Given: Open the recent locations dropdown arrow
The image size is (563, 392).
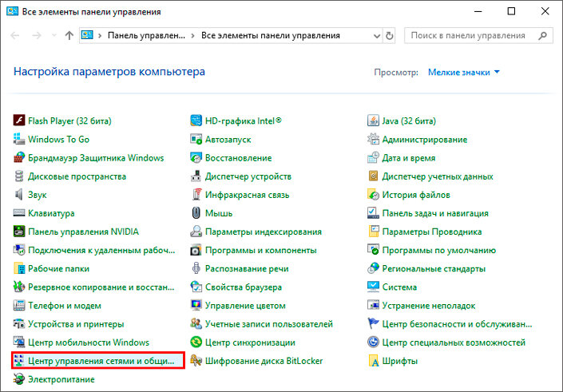Looking at the screenshot, I should (54, 35).
